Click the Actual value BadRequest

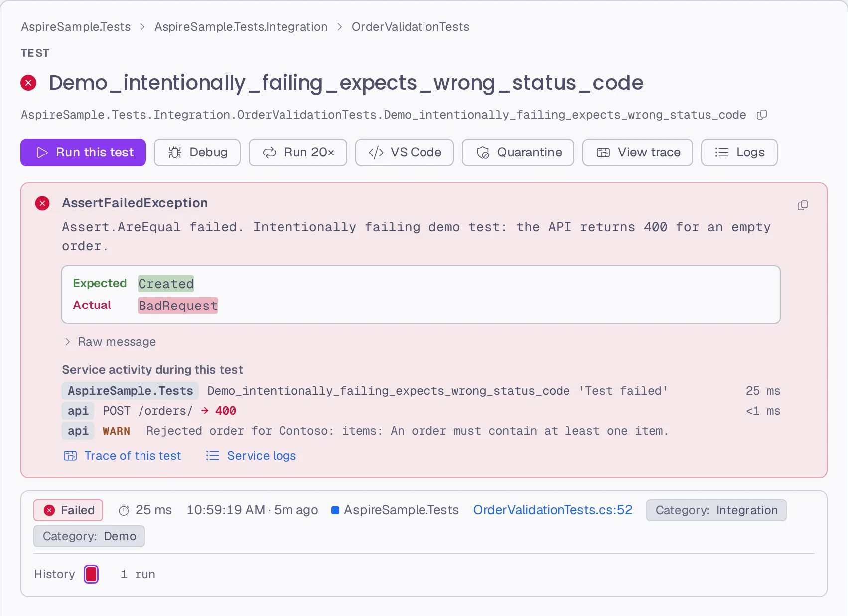click(178, 306)
